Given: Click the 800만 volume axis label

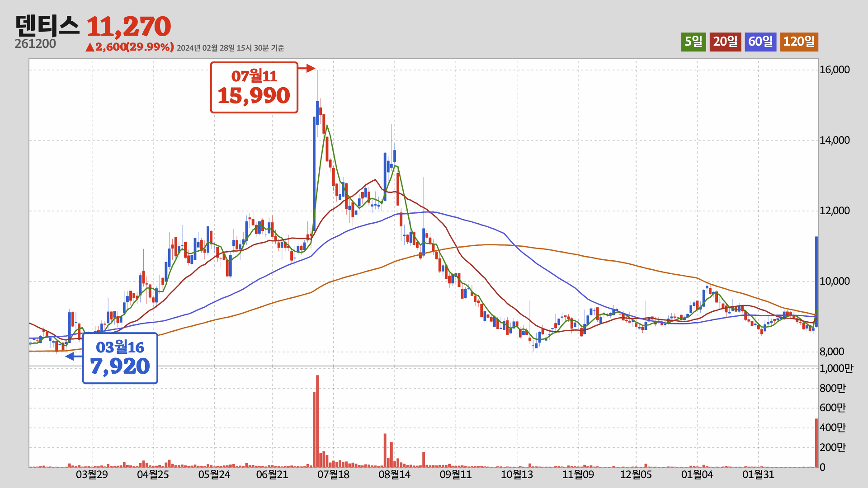Looking at the screenshot, I should click(833, 388).
